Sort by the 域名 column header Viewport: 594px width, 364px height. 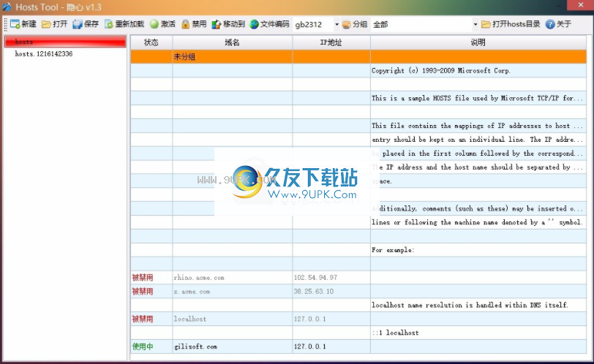(232, 42)
